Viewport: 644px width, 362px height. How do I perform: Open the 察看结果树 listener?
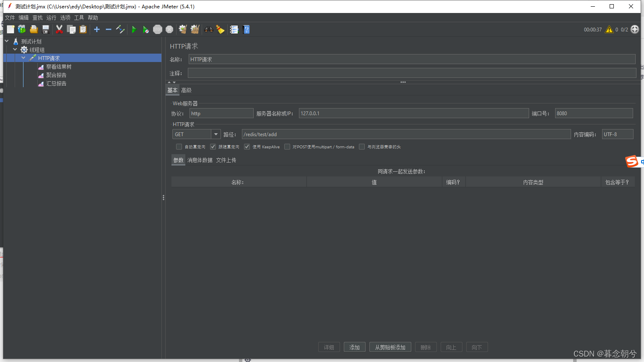point(59,67)
